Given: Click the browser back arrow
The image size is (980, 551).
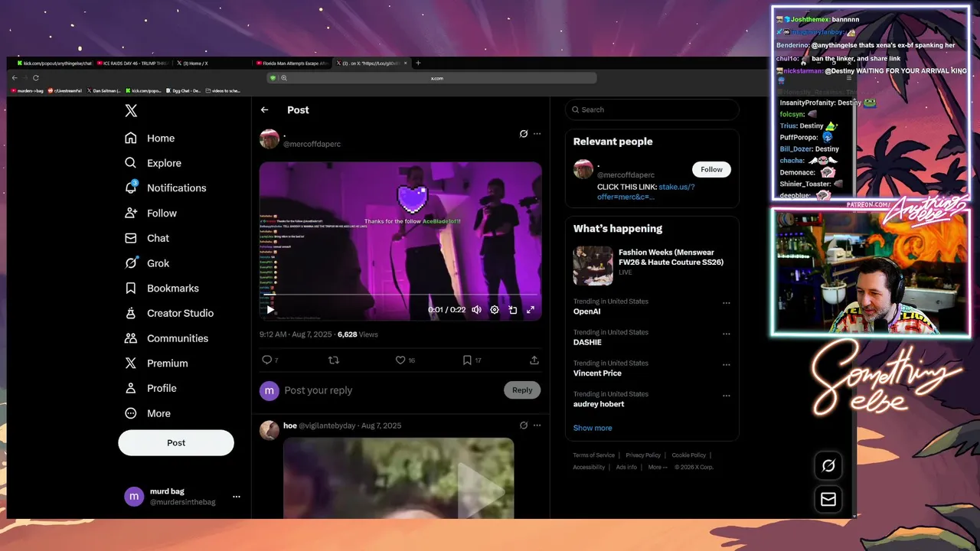Looking at the screenshot, I should pyautogui.click(x=14, y=78).
